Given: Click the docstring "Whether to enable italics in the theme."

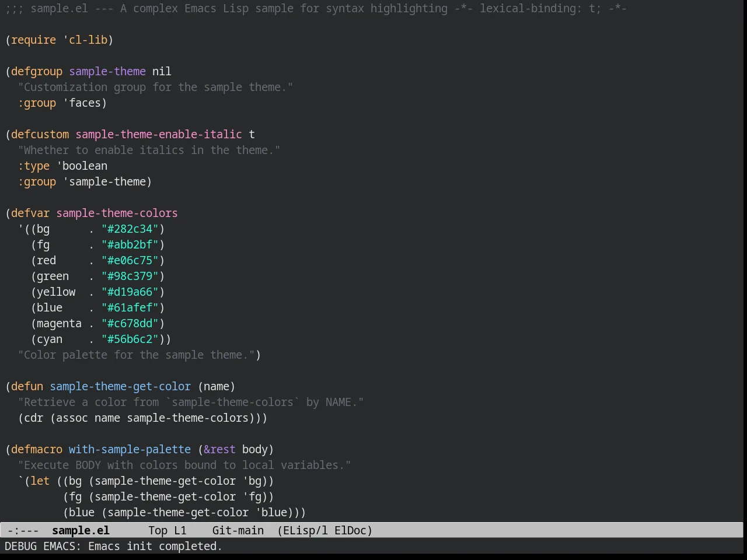Looking at the screenshot, I should click(149, 150).
